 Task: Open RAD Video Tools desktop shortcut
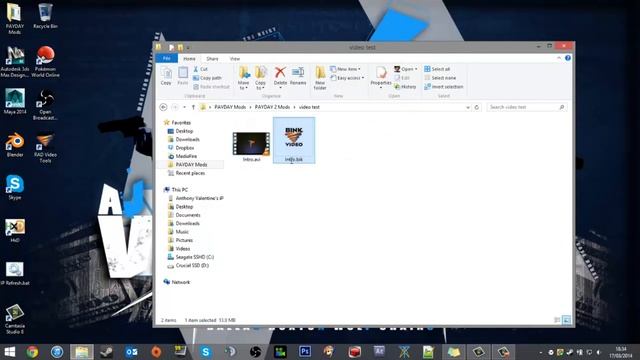[45, 148]
